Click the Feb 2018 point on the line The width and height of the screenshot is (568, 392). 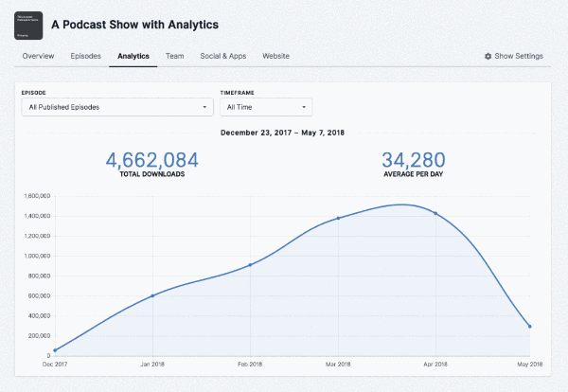[x=250, y=265]
